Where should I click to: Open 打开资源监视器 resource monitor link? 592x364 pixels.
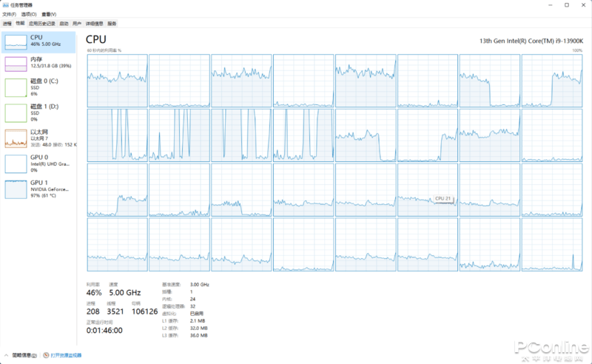coord(62,355)
